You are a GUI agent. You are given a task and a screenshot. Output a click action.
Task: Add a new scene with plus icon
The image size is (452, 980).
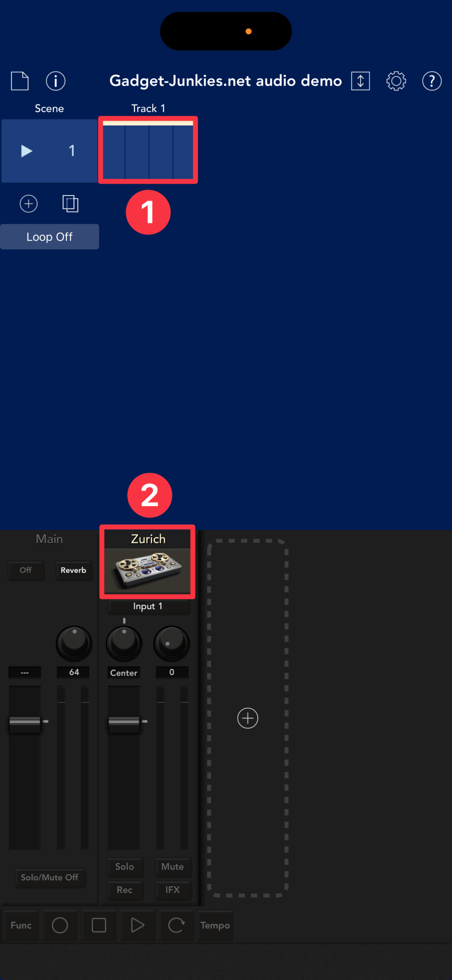click(29, 204)
